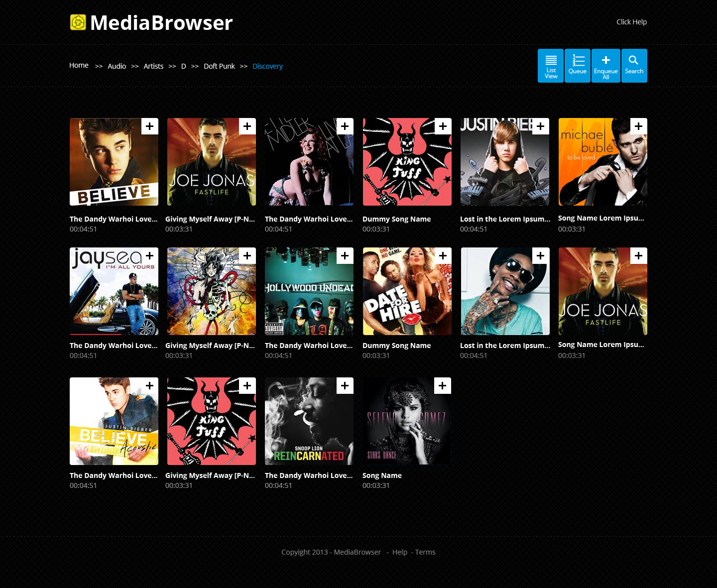Add the Believe album with black banner to queue
The width and height of the screenshot is (717, 588).
(150, 126)
